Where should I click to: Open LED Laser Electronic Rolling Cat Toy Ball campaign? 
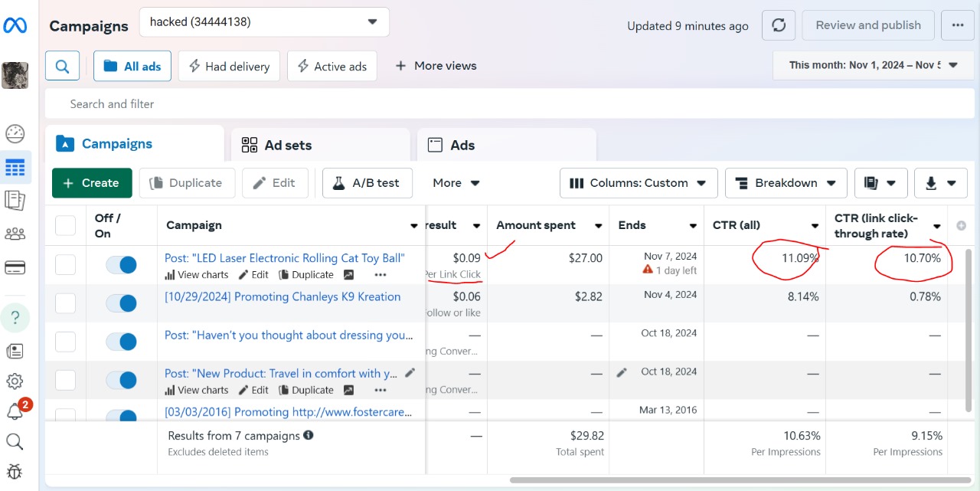pos(285,258)
